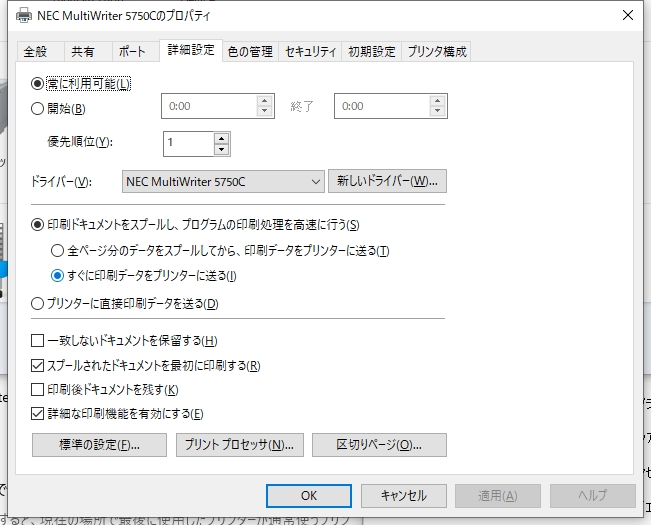Viewport: 651px width, 525px height.
Task: Open the 色の管理 tab
Action: (250, 52)
